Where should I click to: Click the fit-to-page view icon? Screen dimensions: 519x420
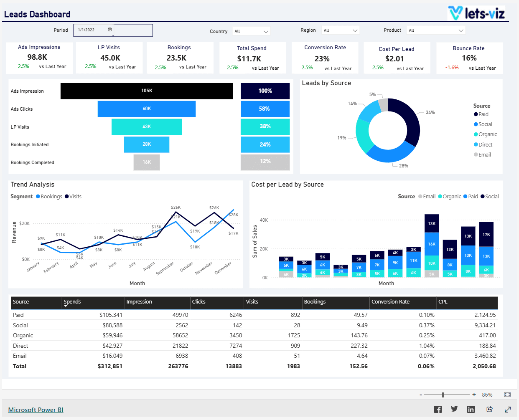pos(507,394)
